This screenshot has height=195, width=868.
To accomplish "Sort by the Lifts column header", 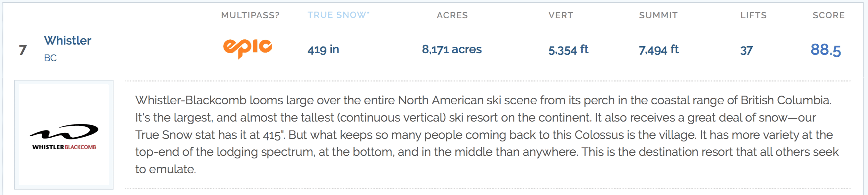I will click(753, 15).
